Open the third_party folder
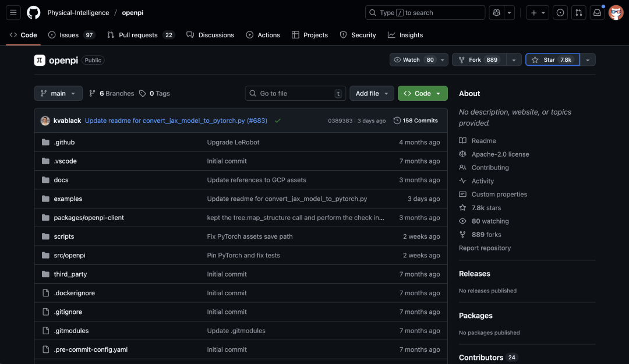 click(70, 274)
